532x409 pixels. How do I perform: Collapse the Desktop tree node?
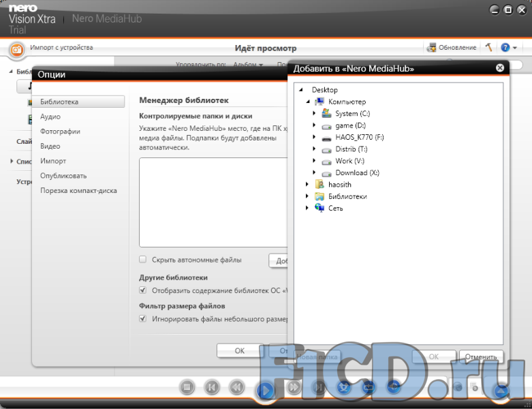point(300,90)
